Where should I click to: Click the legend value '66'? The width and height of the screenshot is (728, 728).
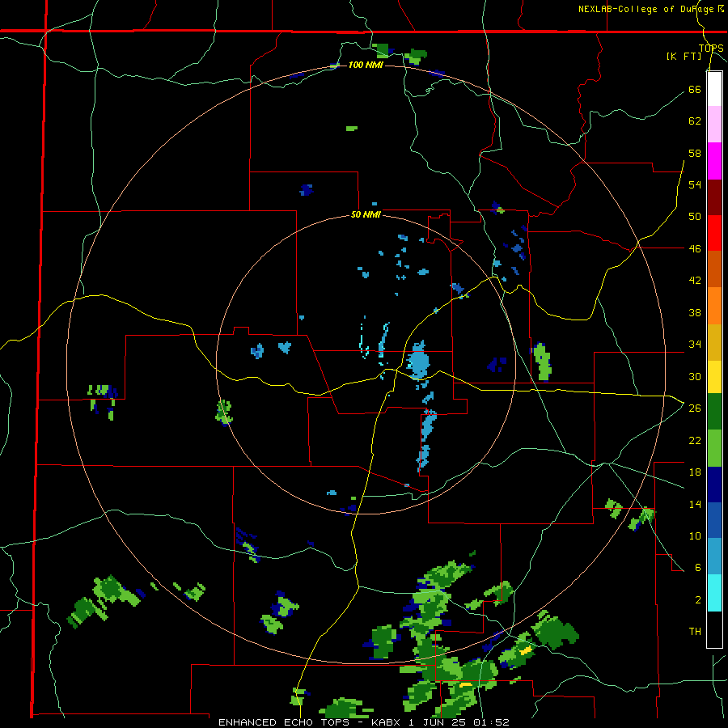click(695, 89)
